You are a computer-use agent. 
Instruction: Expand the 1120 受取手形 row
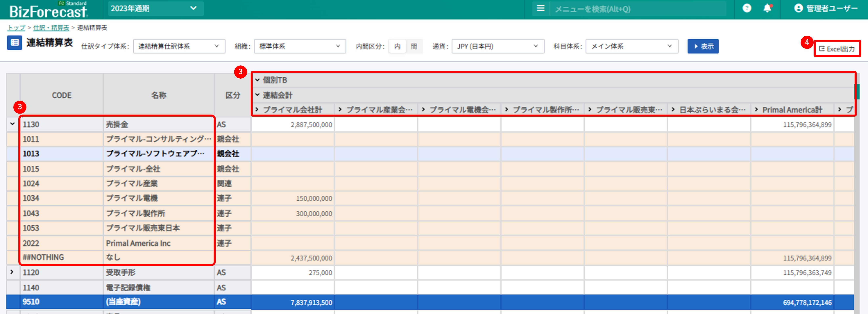[x=12, y=272]
